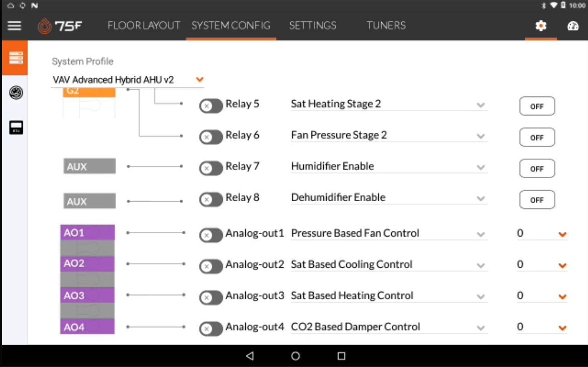Click the OFF button for Relay 8
Viewport: 588px width, 367px height.
[x=537, y=200]
